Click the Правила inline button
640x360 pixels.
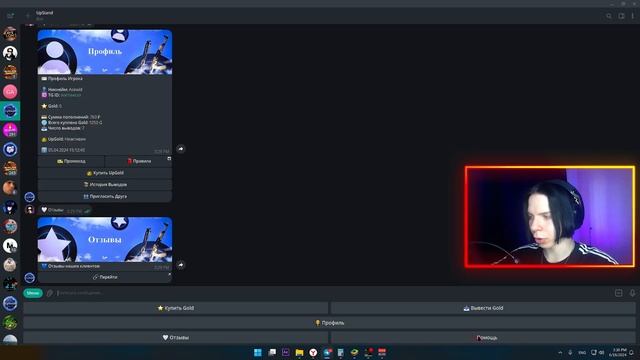(x=139, y=161)
